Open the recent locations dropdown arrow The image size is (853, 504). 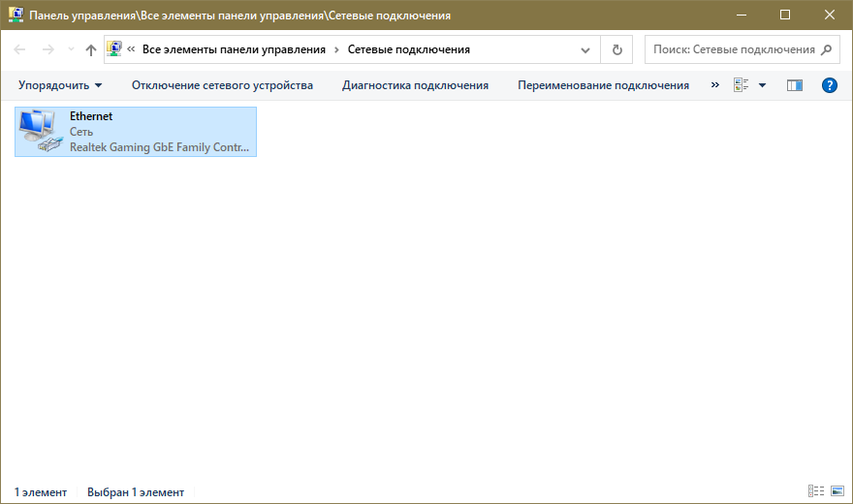click(70, 49)
